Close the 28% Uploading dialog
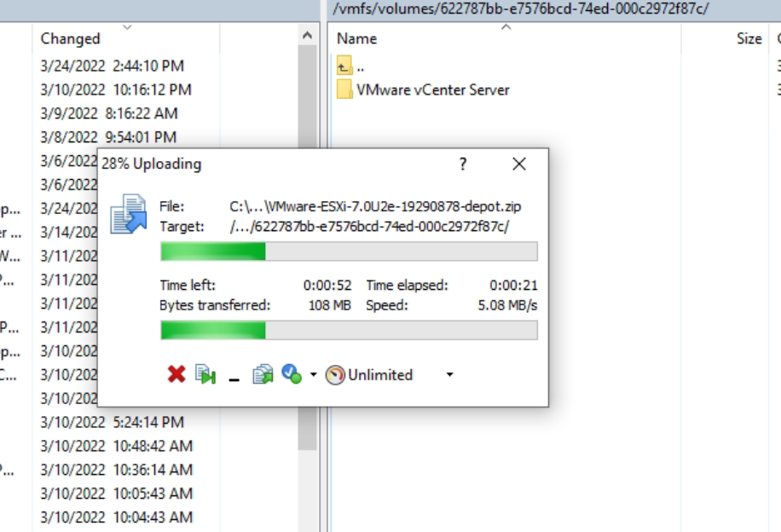This screenshot has height=532, width=781. tap(519, 164)
